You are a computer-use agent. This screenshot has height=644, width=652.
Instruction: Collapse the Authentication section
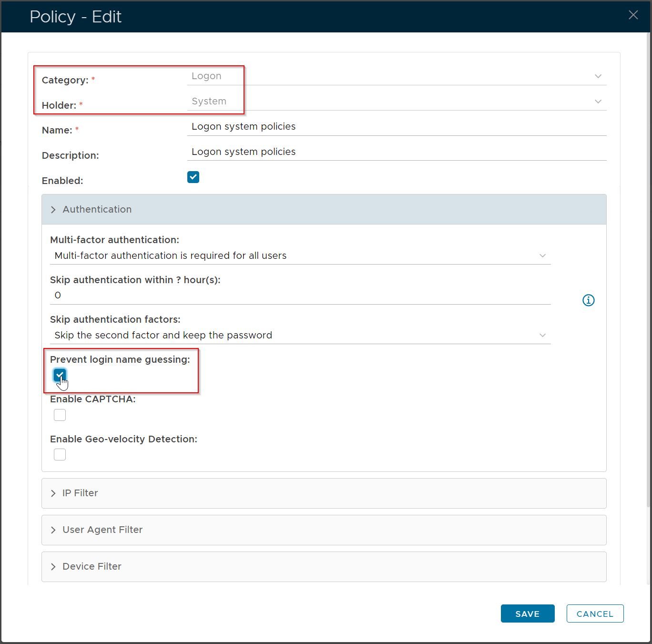[97, 210]
